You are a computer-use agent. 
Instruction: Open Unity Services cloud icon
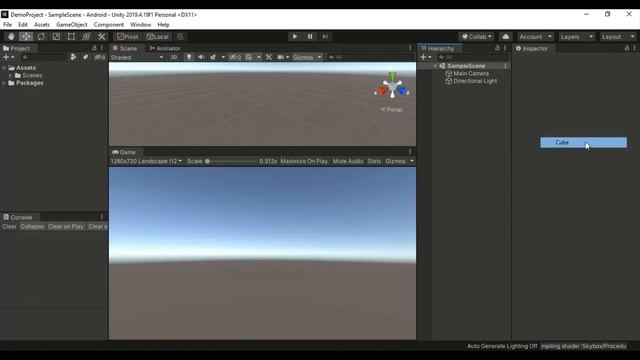click(506, 37)
